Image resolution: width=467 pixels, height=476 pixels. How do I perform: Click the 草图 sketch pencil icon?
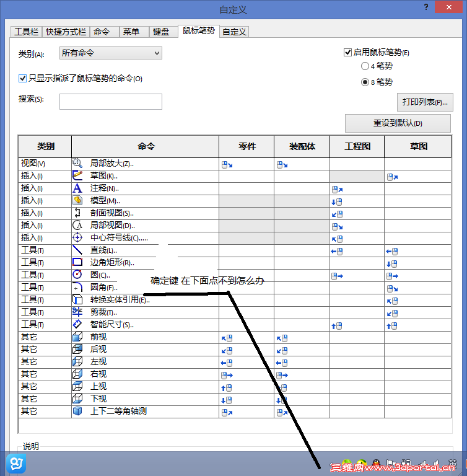[77, 176]
